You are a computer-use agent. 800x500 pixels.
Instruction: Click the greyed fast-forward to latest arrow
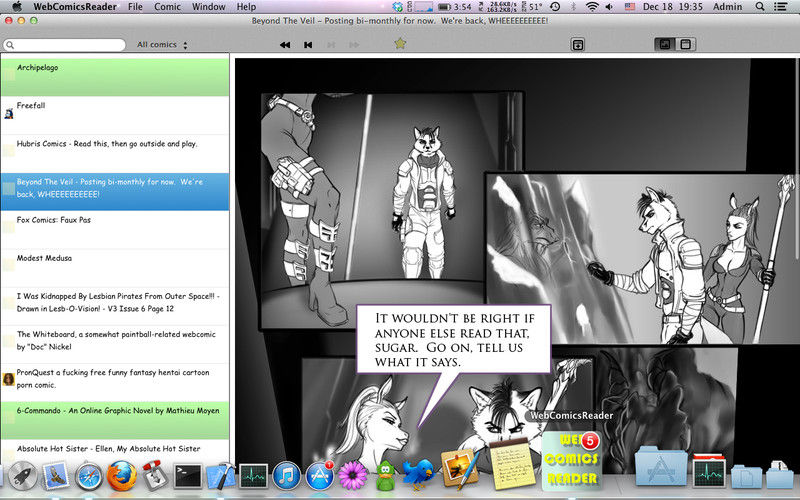coord(354,45)
